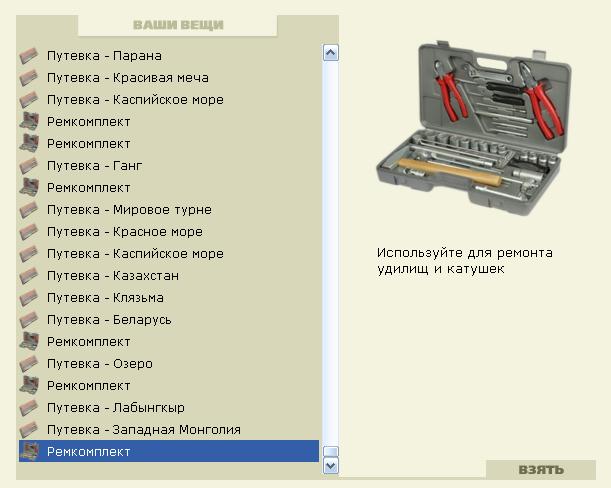Select the toolbox icon of Ремкомплект between Беларусь and Озеро

[29, 341]
